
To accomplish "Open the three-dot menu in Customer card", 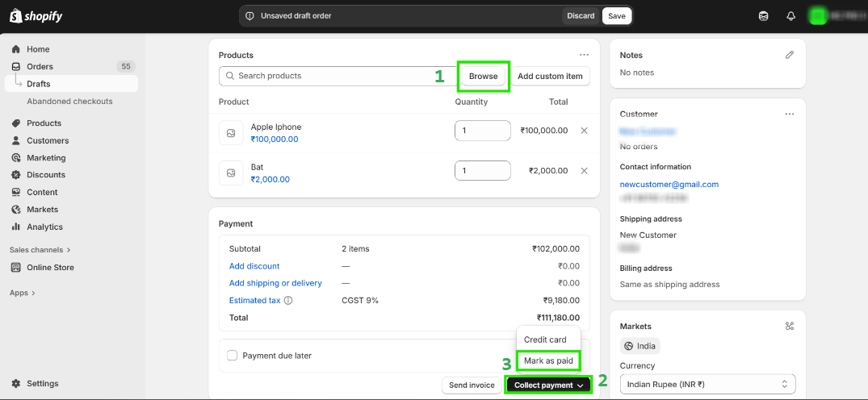I will (789, 114).
